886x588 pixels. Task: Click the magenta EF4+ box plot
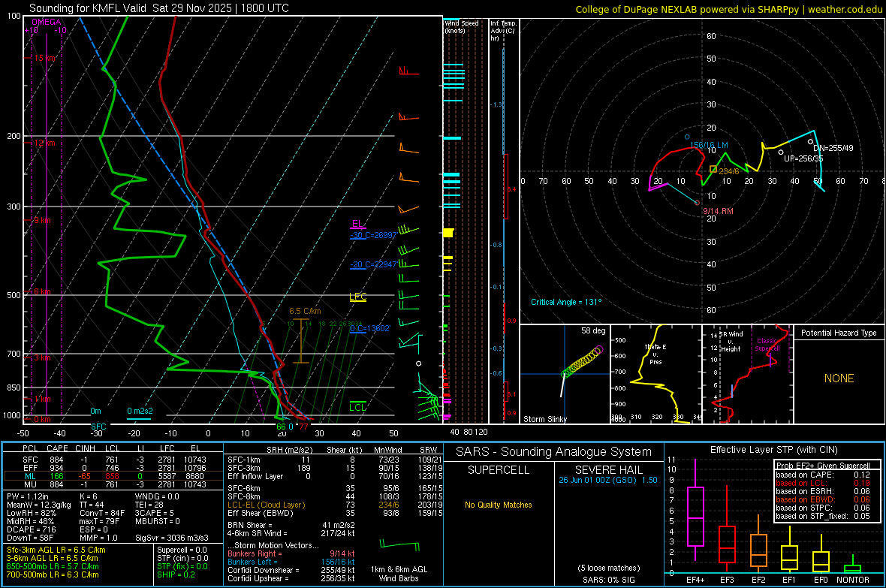pos(695,510)
